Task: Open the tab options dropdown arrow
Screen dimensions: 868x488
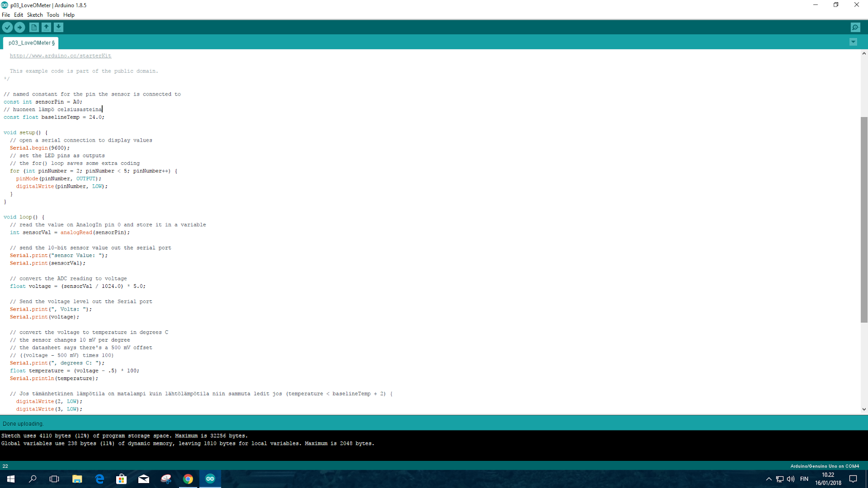Action: (x=853, y=42)
